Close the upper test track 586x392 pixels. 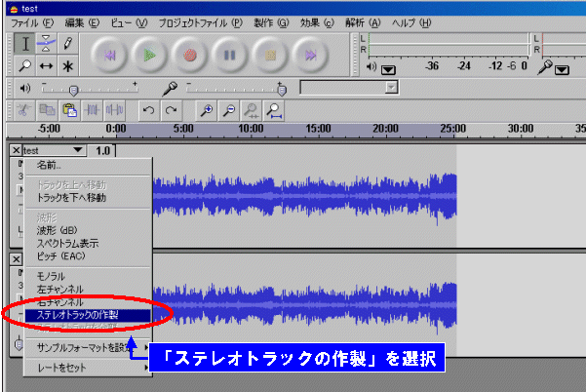[16, 150]
